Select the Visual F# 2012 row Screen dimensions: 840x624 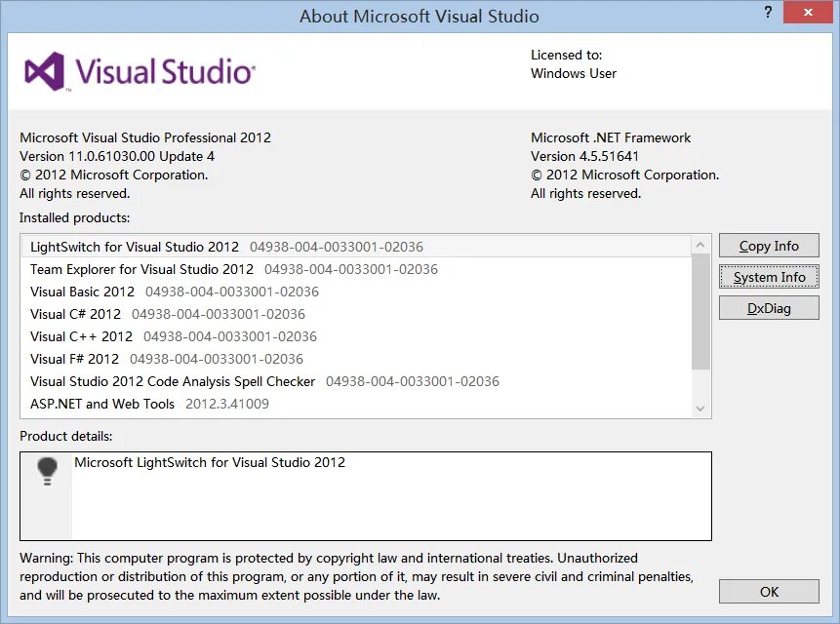click(356, 359)
